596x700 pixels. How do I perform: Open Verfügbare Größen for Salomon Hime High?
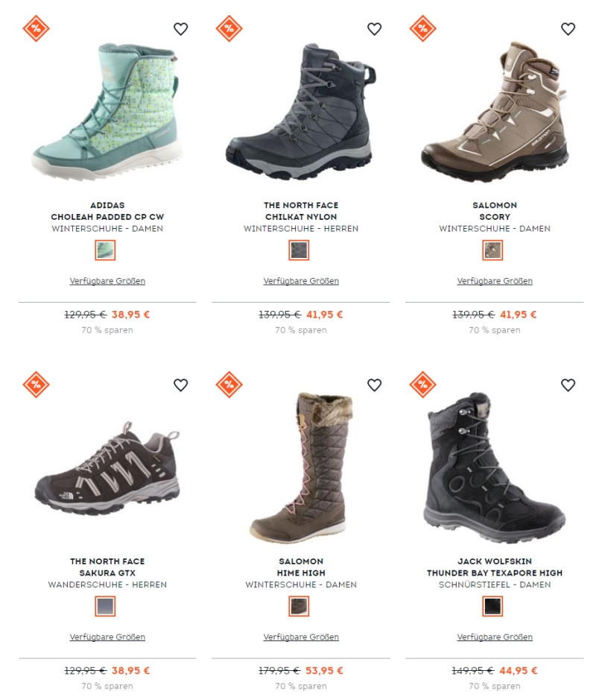click(x=301, y=637)
